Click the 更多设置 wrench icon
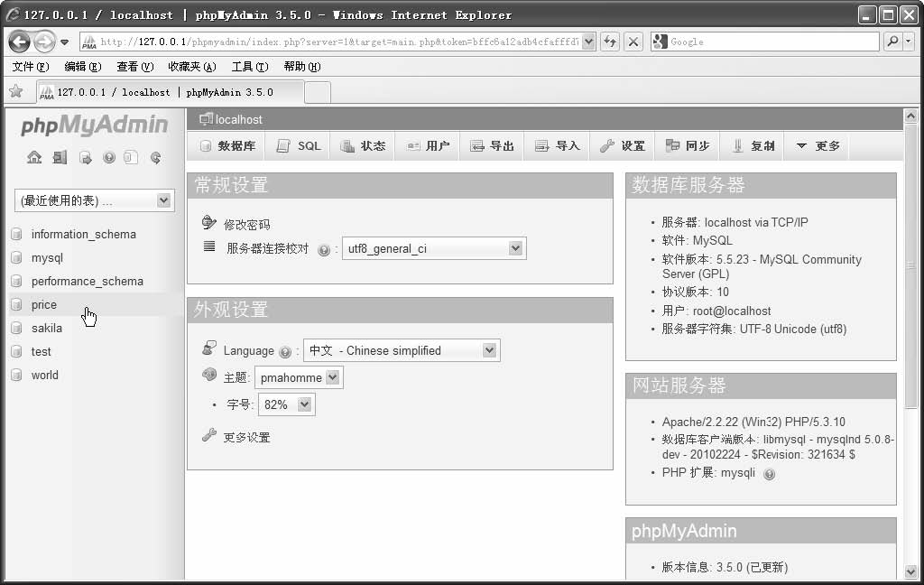 coord(209,435)
